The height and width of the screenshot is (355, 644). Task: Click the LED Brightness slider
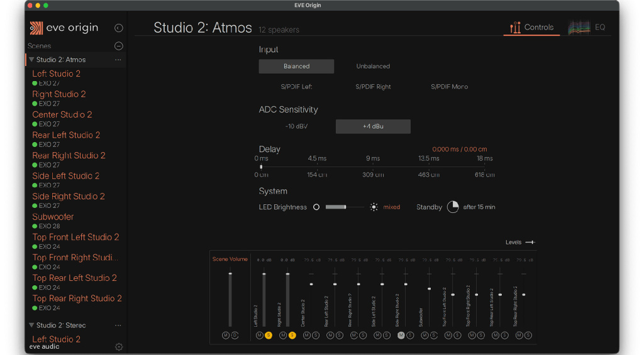coord(344,207)
